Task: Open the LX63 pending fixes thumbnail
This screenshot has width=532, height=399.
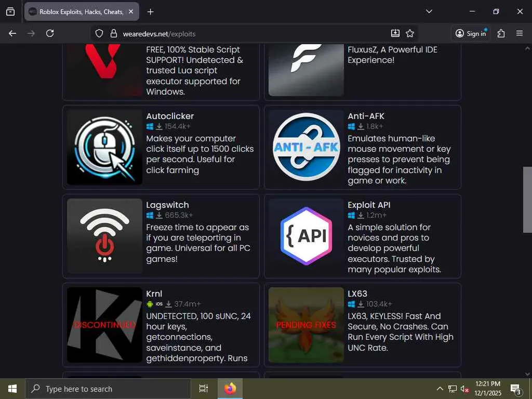Action: point(306,325)
